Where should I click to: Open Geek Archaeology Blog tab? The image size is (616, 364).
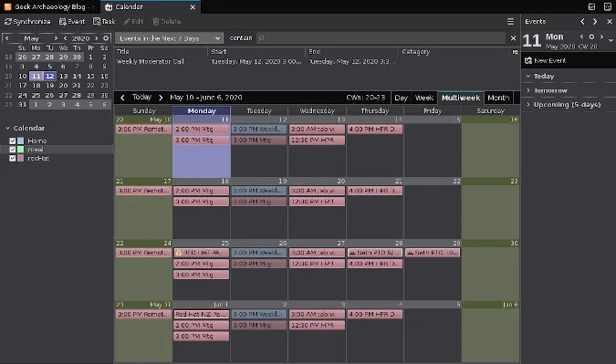point(50,6)
